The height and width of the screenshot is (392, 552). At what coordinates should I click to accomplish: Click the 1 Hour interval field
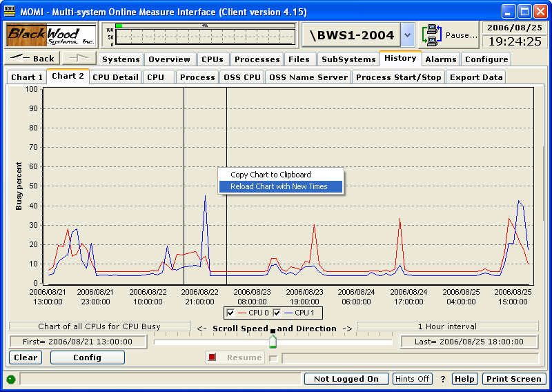[x=447, y=326]
